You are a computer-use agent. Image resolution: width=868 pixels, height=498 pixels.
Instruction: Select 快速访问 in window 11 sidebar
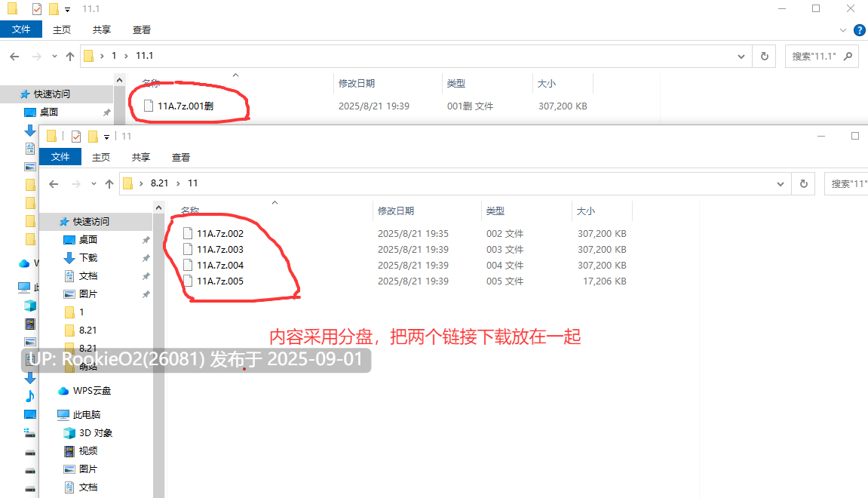point(90,222)
